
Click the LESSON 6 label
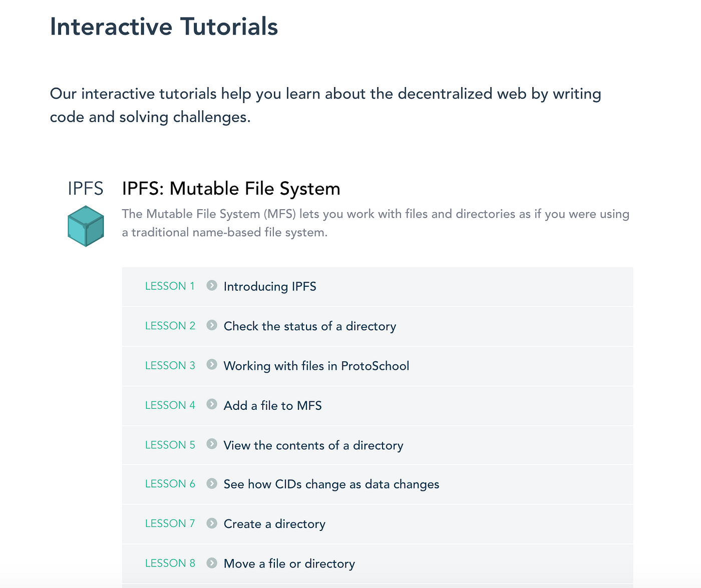170,484
